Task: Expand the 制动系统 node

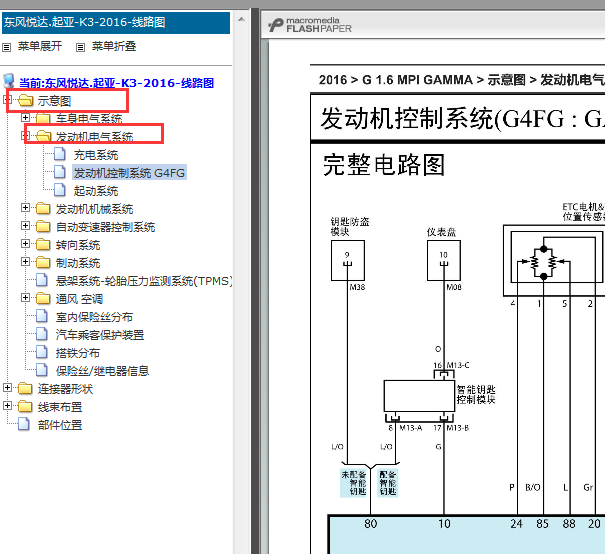Action: (x=25, y=262)
